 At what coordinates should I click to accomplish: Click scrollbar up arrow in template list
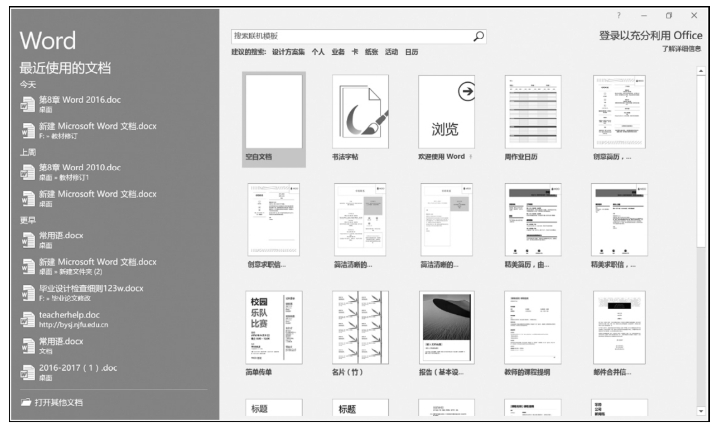click(701, 71)
